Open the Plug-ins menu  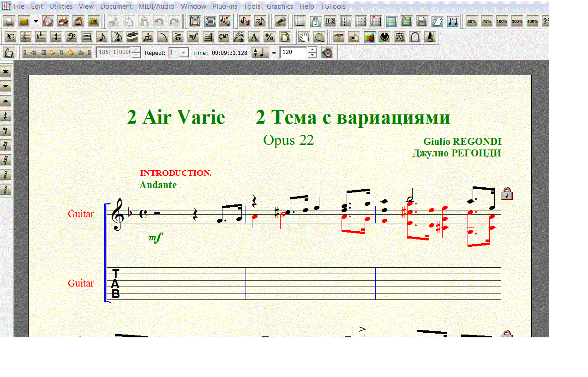point(225,6)
